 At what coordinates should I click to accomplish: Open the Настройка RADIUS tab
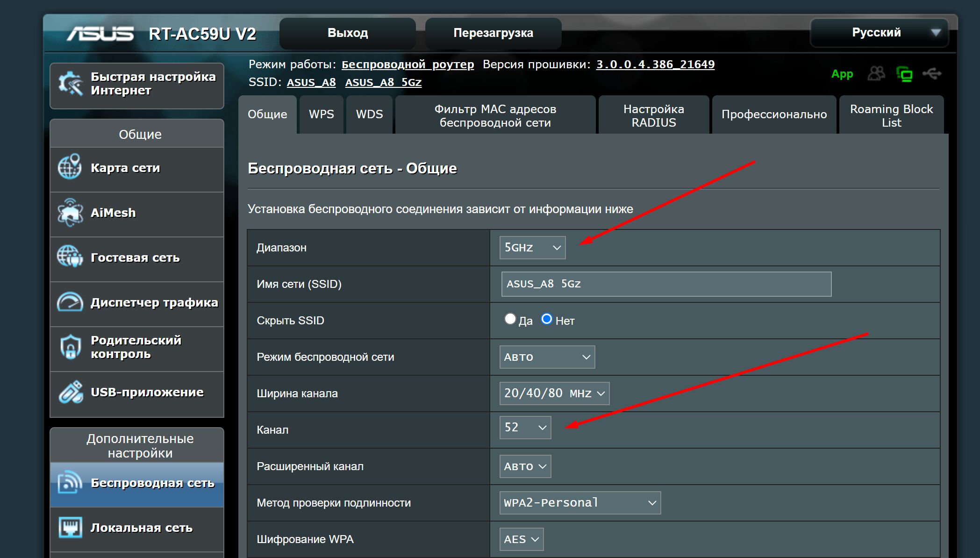(x=654, y=115)
